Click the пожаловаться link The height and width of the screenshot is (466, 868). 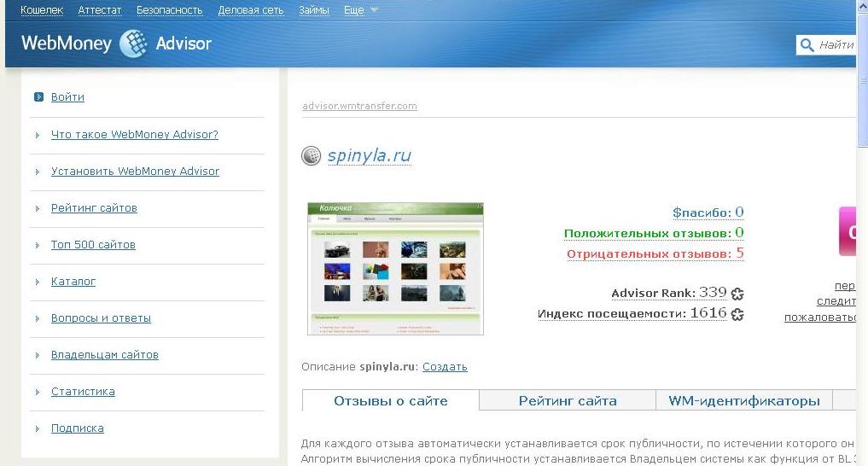(x=820, y=317)
